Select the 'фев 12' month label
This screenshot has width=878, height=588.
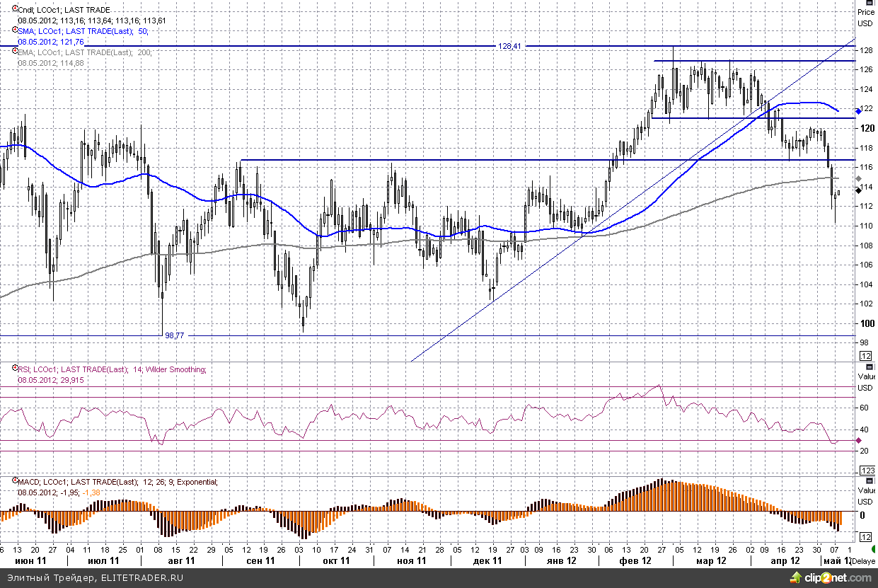click(635, 560)
